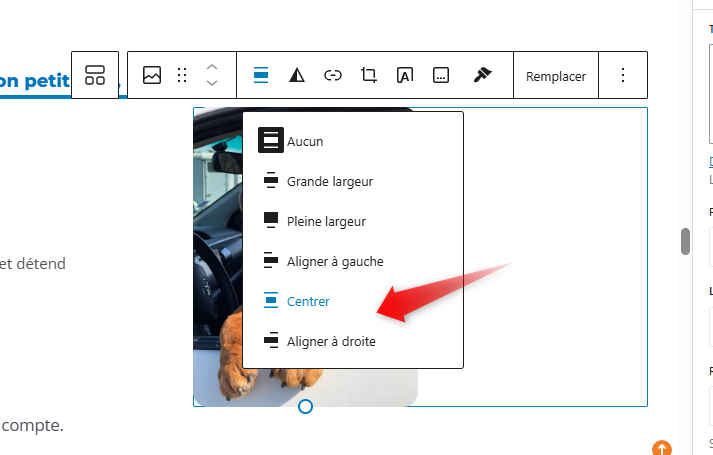Image resolution: width=713 pixels, height=455 pixels.
Task: Select Aucun alignment option
Action: pyautogui.click(x=305, y=141)
